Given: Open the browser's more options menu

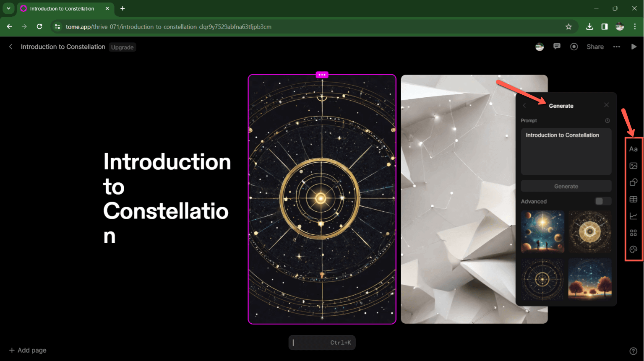Looking at the screenshot, I should tap(635, 26).
